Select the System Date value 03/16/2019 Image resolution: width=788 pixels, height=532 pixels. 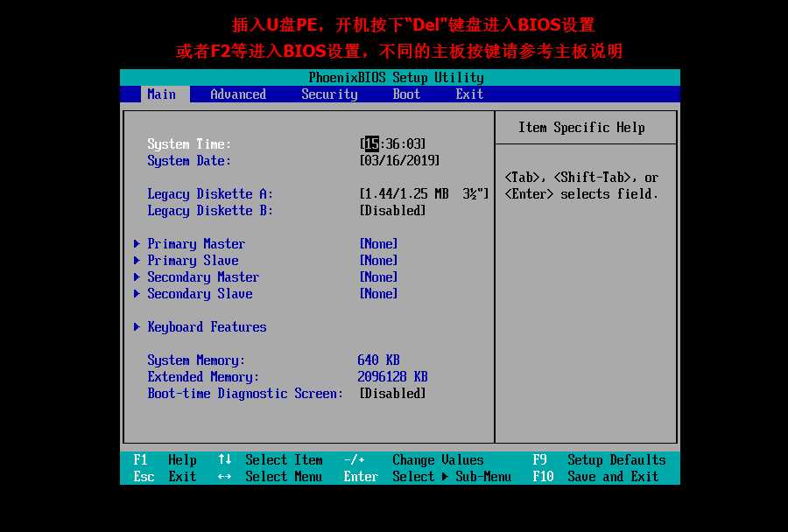[399, 161]
